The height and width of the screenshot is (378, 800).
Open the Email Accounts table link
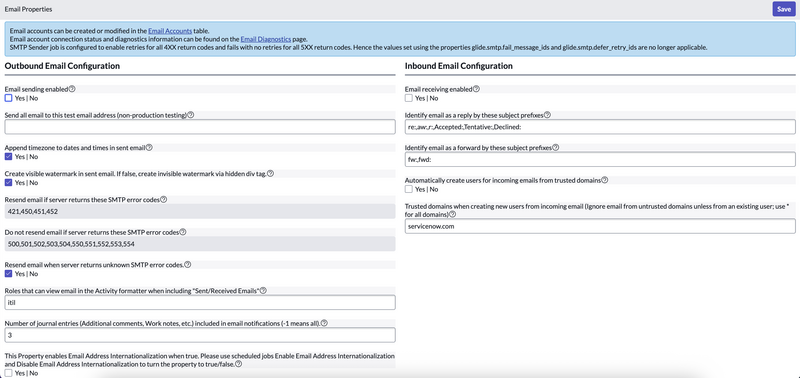(x=170, y=31)
